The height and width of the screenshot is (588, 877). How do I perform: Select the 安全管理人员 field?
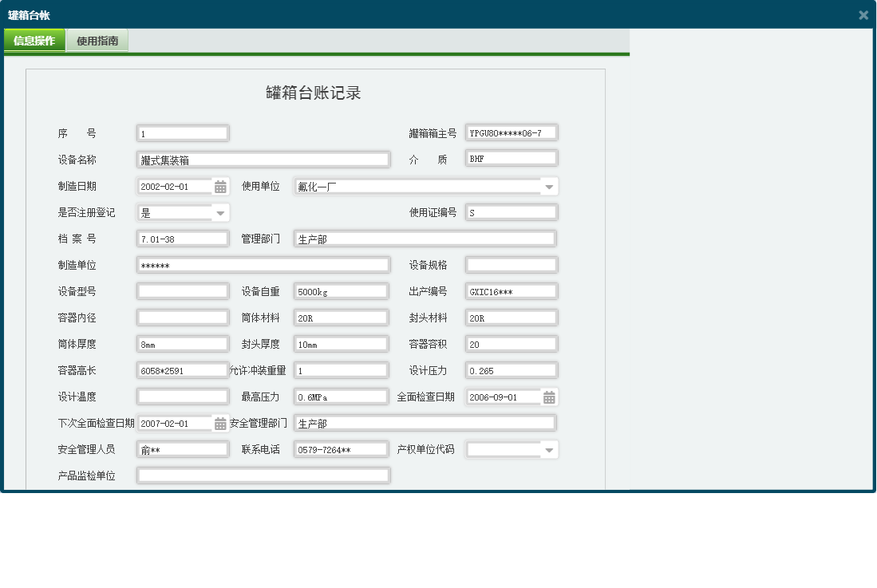(x=182, y=448)
